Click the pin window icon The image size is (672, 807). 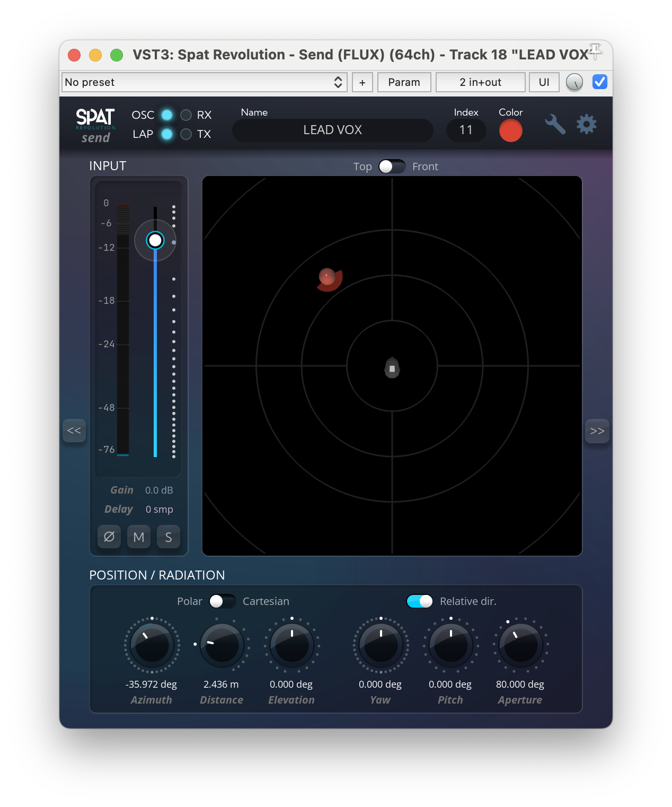point(596,51)
